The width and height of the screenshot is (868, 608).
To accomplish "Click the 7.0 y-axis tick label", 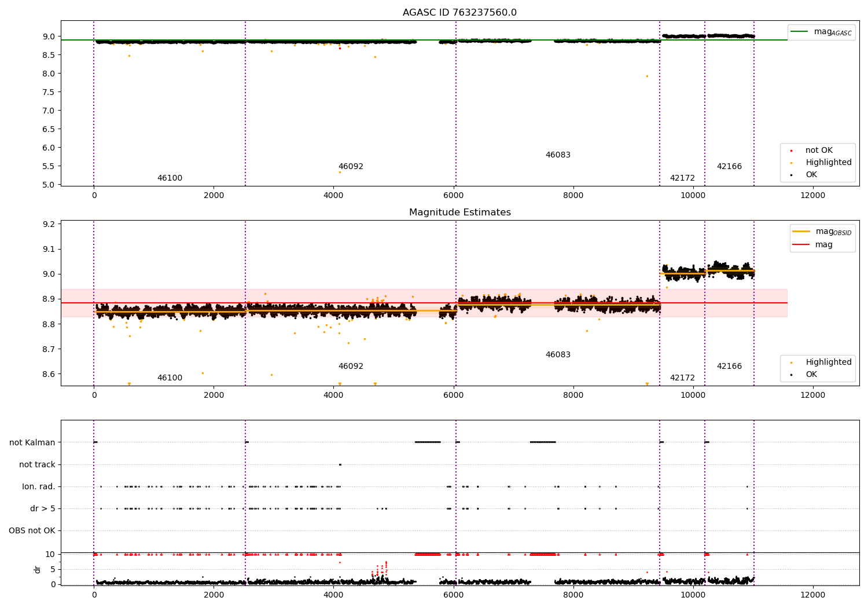I will pyautogui.click(x=49, y=111).
